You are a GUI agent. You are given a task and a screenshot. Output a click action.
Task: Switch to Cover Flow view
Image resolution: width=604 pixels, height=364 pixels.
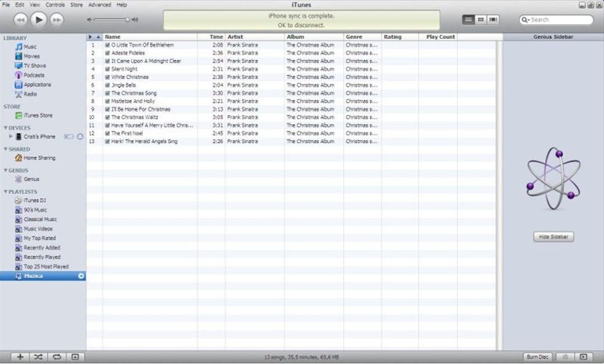pyautogui.click(x=493, y=20)
